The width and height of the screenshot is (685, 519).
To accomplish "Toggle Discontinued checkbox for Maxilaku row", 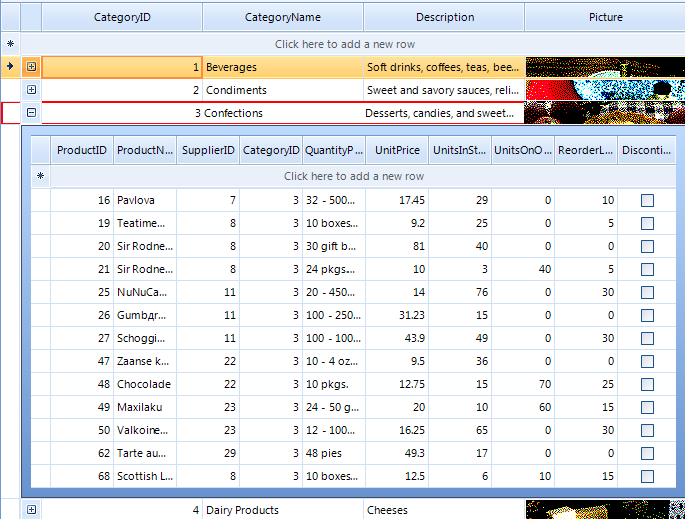I will (x=647, y=407).
